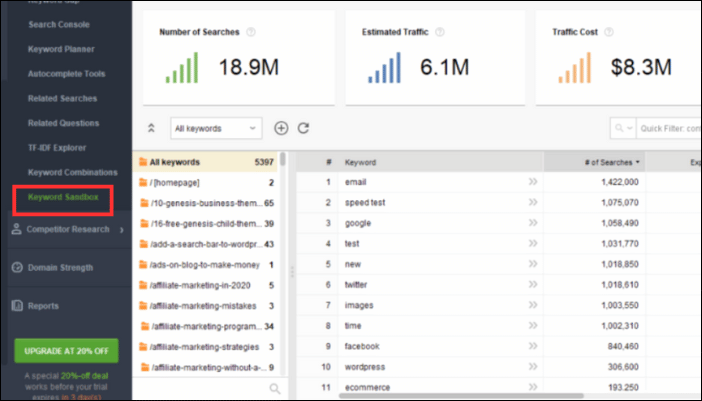The image size is (702, 401).
Task: Select Keyword Sandbox in sidebar
Action: pos(63,197)
